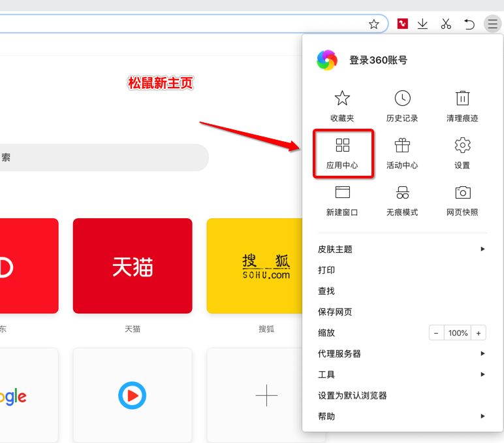Open the downloads arrow icon
The width and height of the screenshot is (504, 443).
point(422,24)
